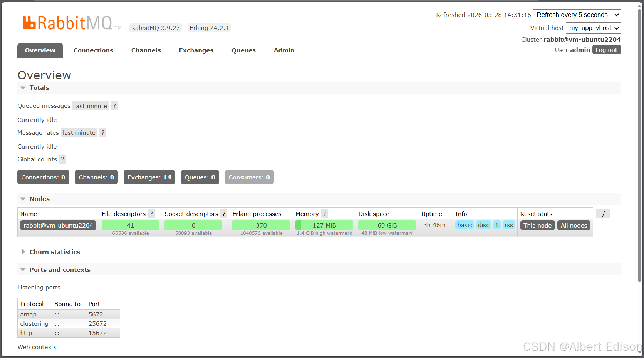Click port value 25672
Viewport: 644px width, 358px height.
97,324
